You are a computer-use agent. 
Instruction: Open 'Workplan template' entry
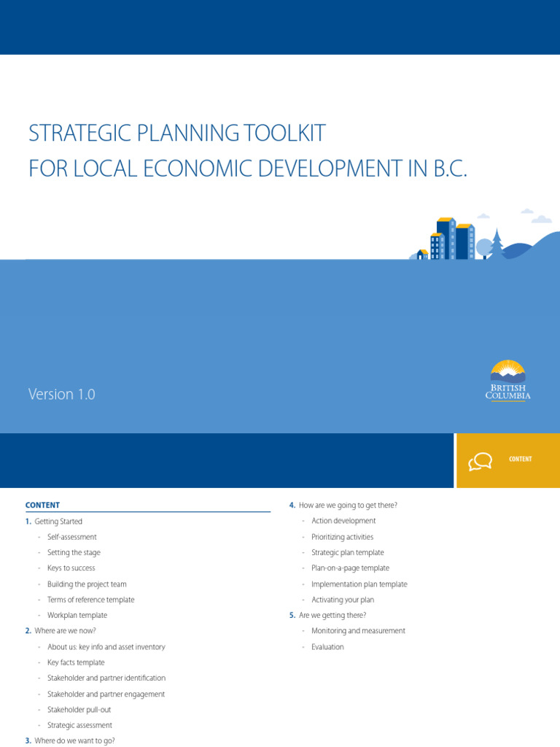tap(77, 615)
